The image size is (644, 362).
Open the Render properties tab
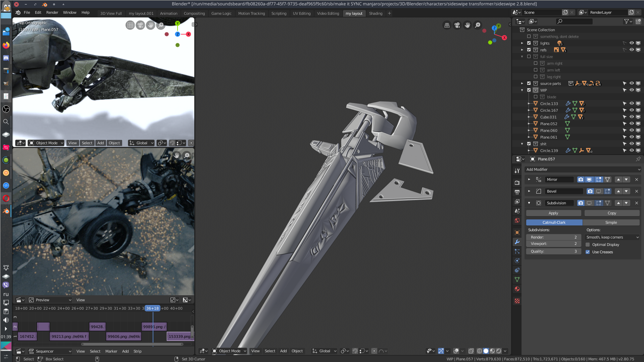pyautogui.click(x=517, y=183)
